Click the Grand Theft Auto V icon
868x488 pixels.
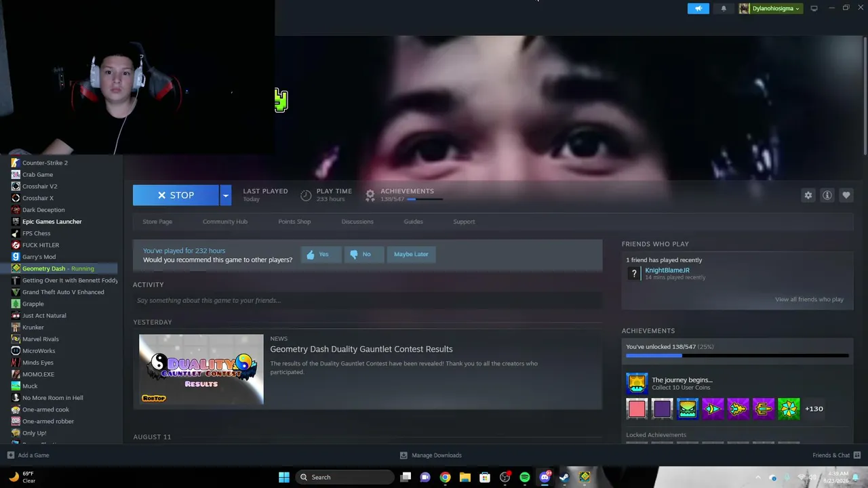(x=16, y=292)
